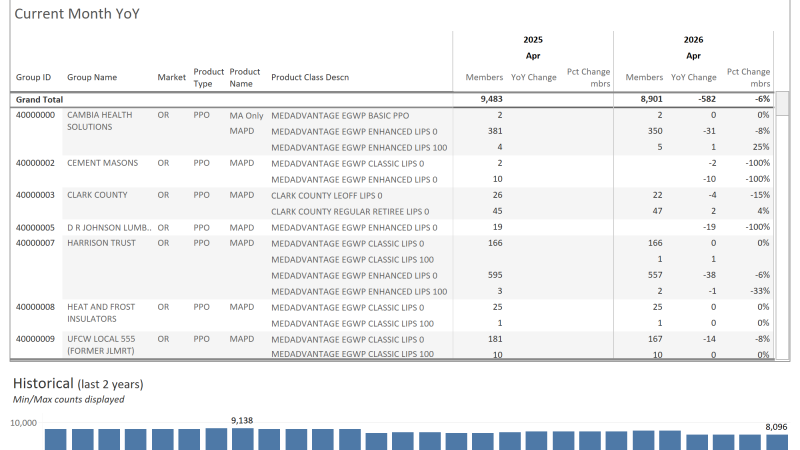
Task: Select HEAT AND FROST INSULATORS group
Action: [x=101, y=313]
